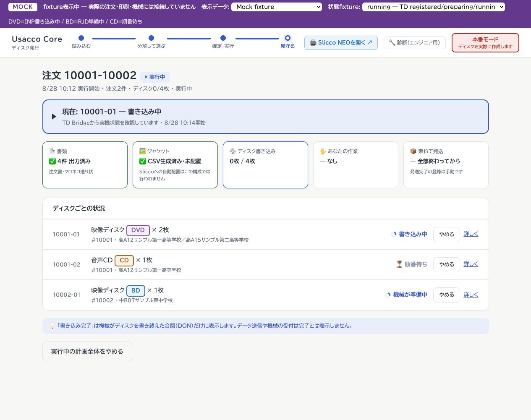
Task: Open 詳しく details for 10002-01
Action: (471, 295)
